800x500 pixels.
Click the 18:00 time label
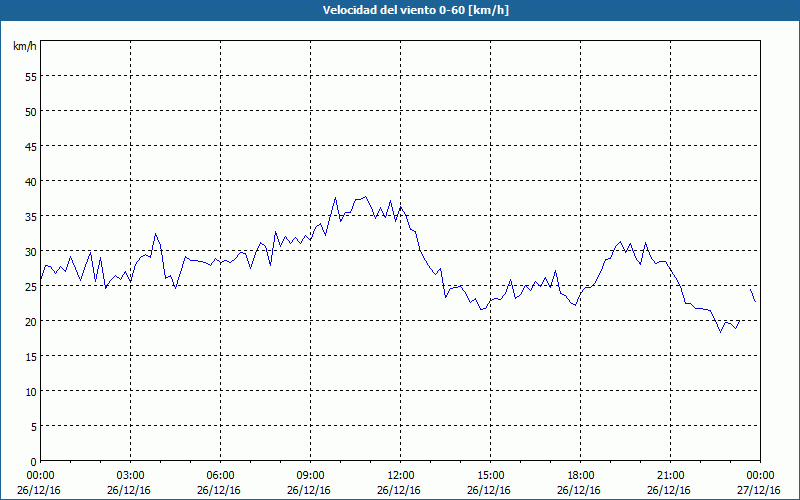click(x=581, y=476)
